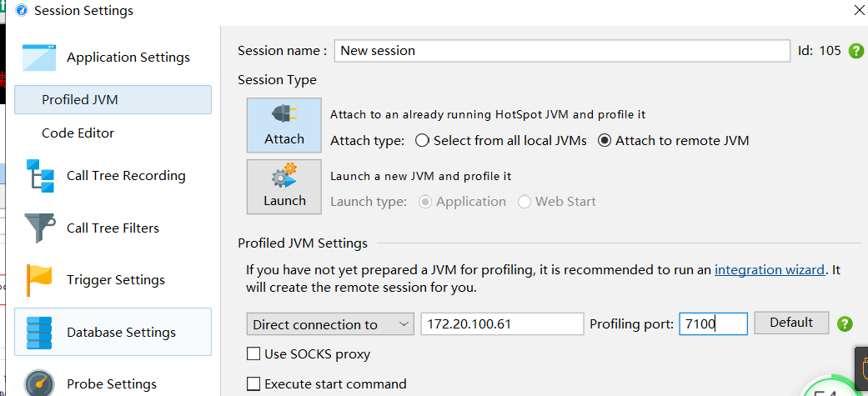Select the Attach session type button
This screenshot has height=396, width=868.
click(284, 125)
